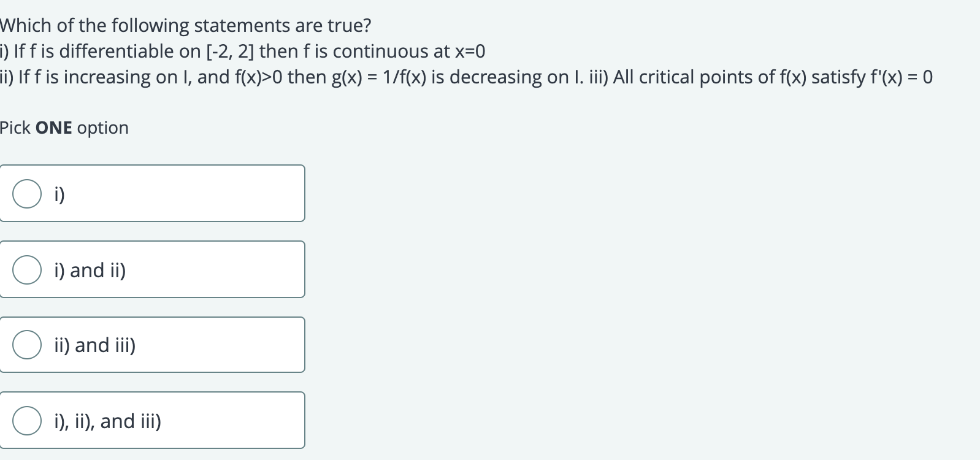Select the radio button for i), ii), and iii)

pos(26,421)
